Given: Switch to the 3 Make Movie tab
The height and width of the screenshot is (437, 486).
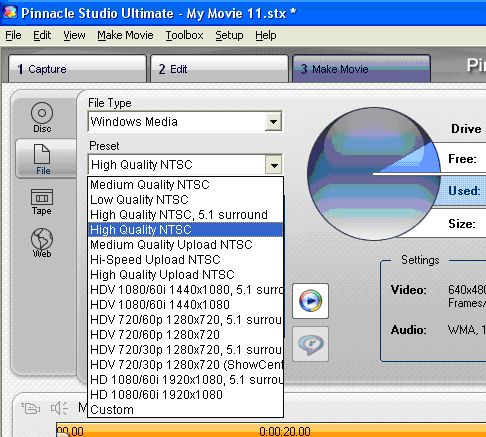Looking at the screenshot, I should [x=361, y=69].
